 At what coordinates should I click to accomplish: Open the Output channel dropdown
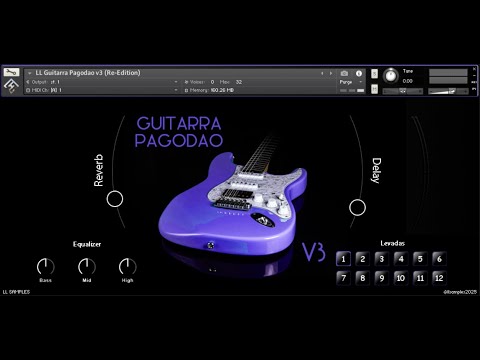click(x=176, y=82)
